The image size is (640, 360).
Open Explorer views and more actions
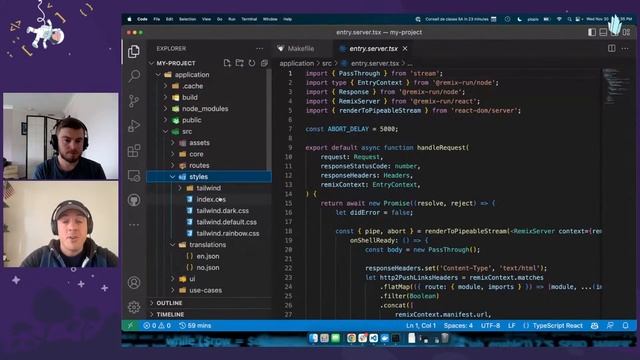260,49
